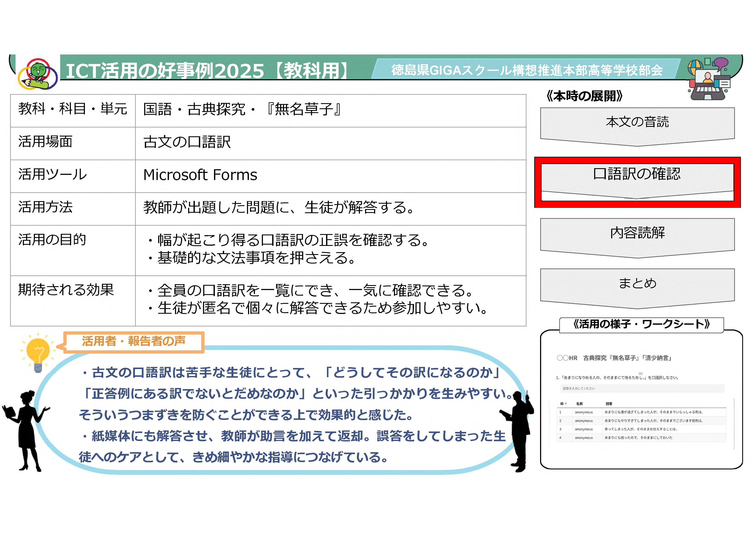Click the 活用の様子・ワークシート tab label

click(641, 325)
